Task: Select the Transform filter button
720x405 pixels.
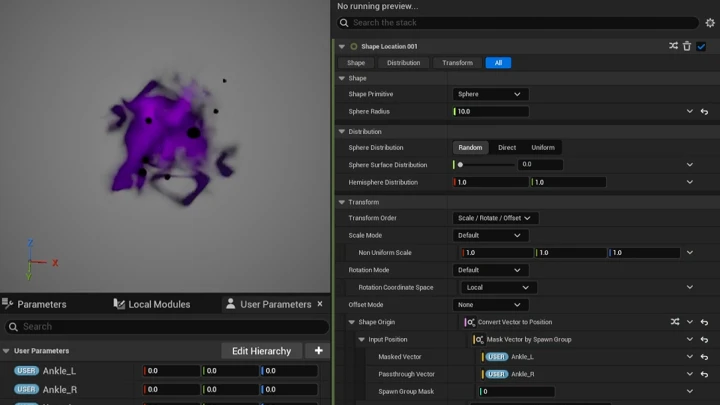Action: (457, 63)
